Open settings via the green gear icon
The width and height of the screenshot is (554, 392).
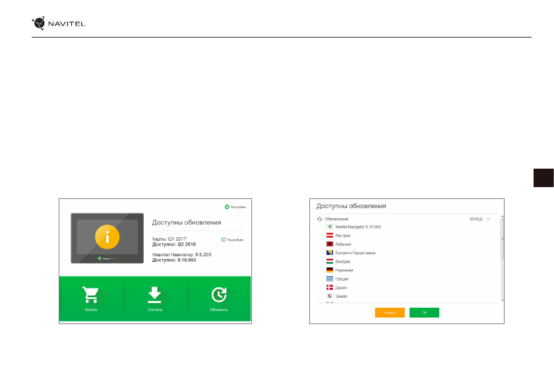coord(227,207)
